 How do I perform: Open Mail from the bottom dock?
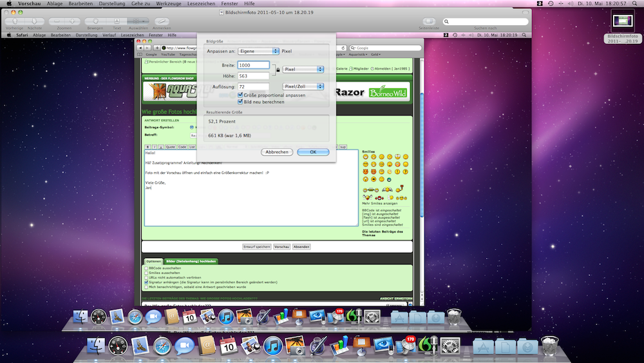pos(140,346)
